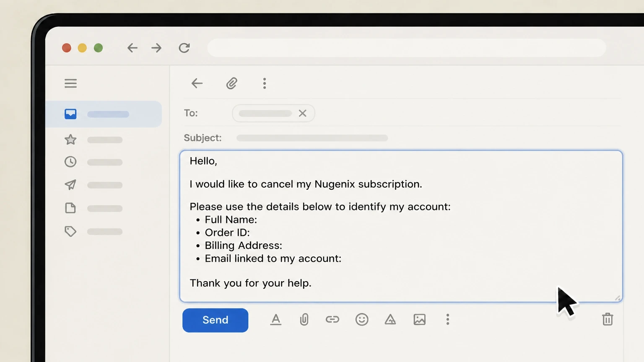This screenshot has width=644, height=362.
Task: Click the browser forward arrow
Action: pos(156,48)
